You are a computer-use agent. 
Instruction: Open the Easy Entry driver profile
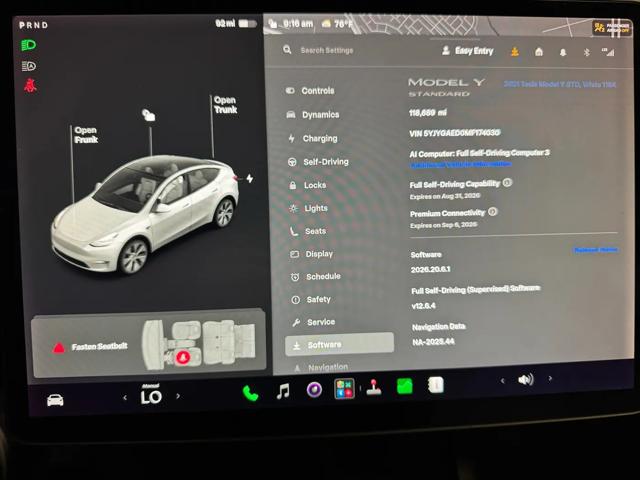tap(468, 51)
